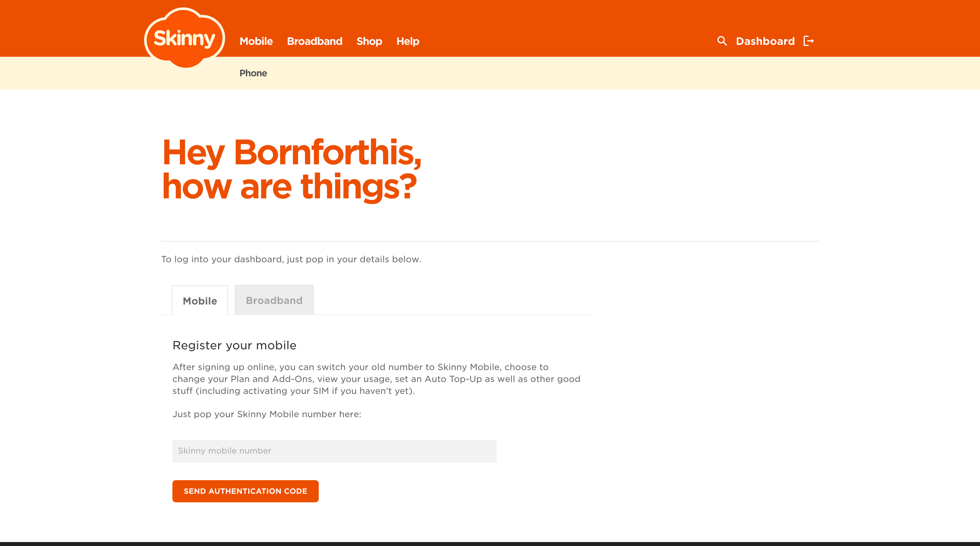This screenshot has height=546, width=980.
Task: Open the Help menu item
Action: tap(408, 41)
